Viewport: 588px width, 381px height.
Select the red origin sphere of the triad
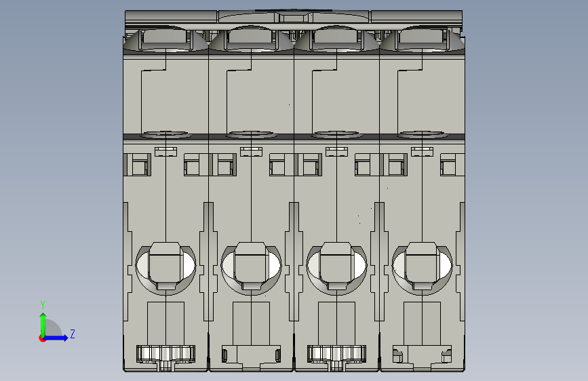coord(42,338)
